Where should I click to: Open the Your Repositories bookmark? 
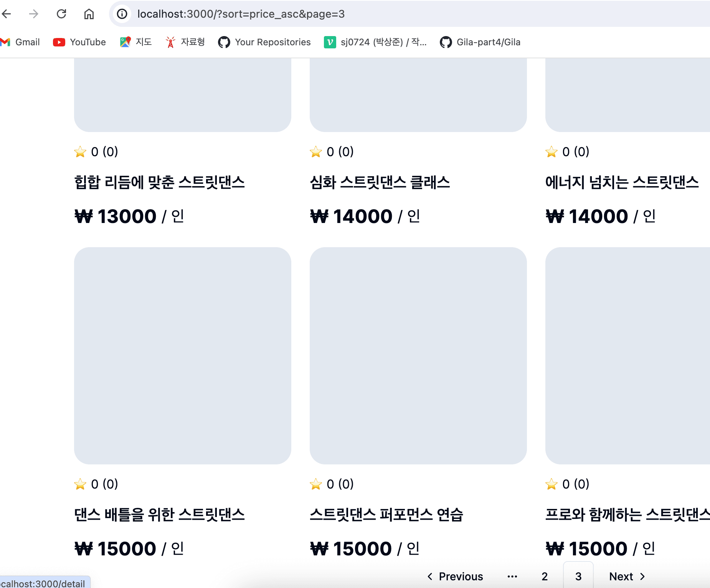coord(264,42)
